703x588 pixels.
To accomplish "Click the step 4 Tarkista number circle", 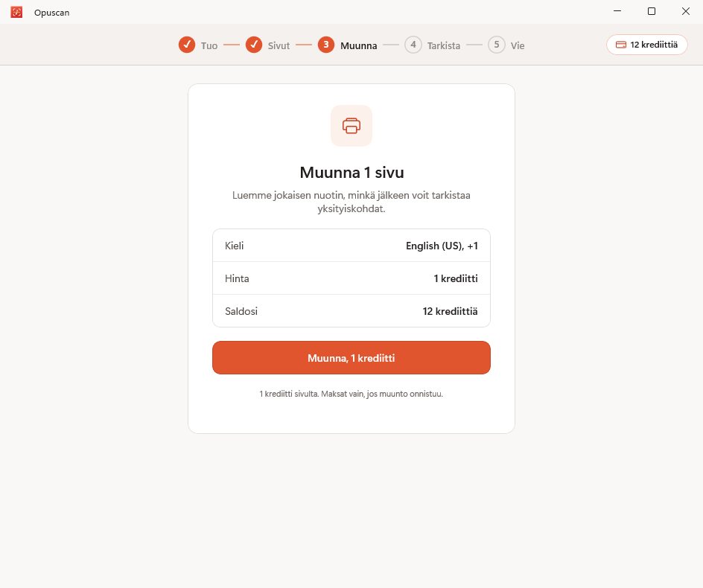I will pos(413,45).
